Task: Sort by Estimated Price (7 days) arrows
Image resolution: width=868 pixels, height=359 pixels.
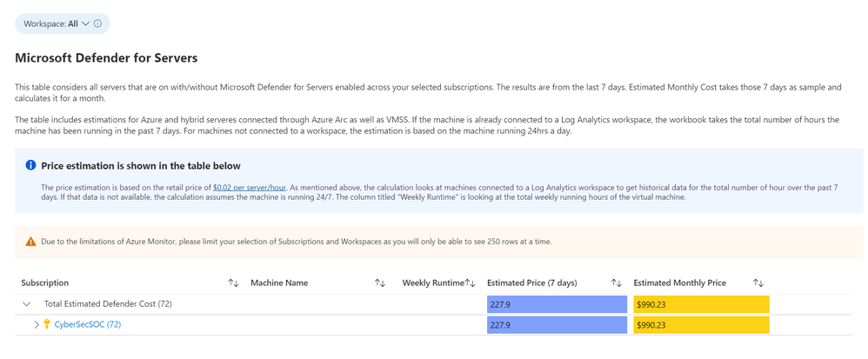Action: tap(616, 283)
